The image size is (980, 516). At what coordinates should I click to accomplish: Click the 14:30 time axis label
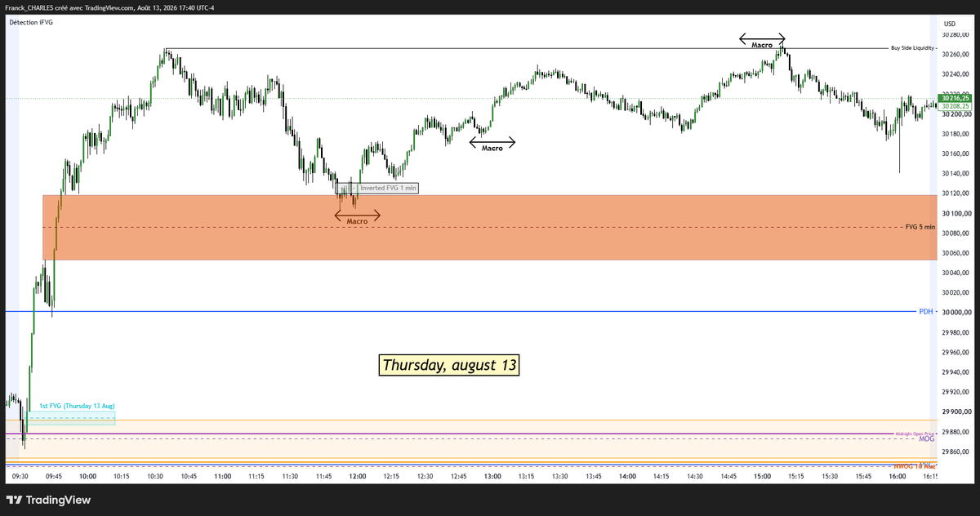(694, 475)
